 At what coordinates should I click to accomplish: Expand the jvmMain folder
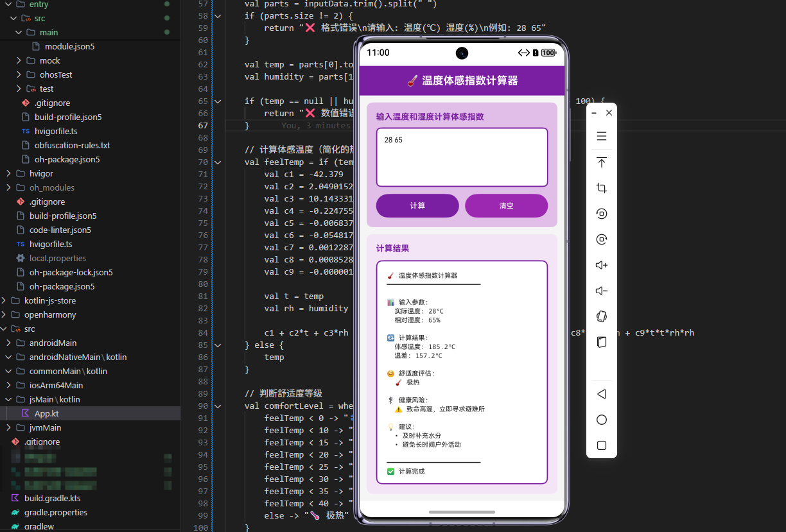click(9, 427)
